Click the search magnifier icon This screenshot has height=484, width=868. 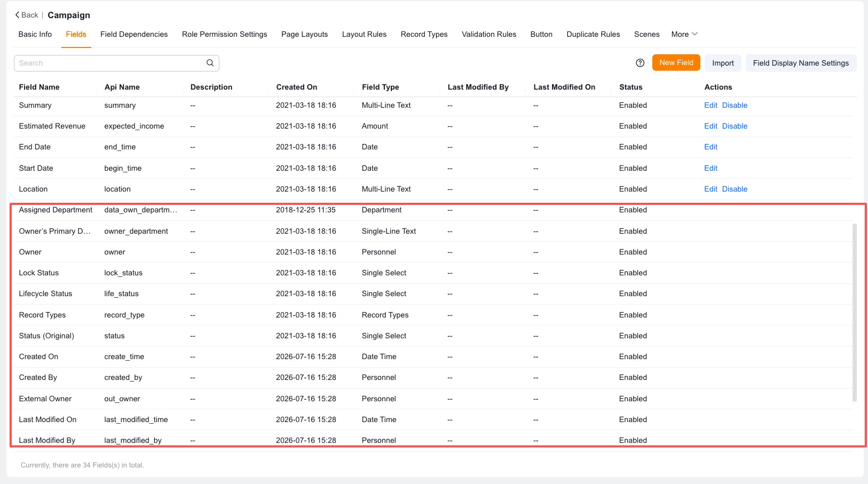[210, 63]
